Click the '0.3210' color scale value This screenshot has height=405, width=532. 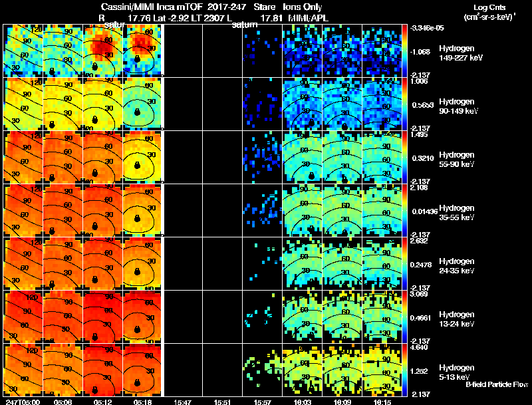(423, 158)
